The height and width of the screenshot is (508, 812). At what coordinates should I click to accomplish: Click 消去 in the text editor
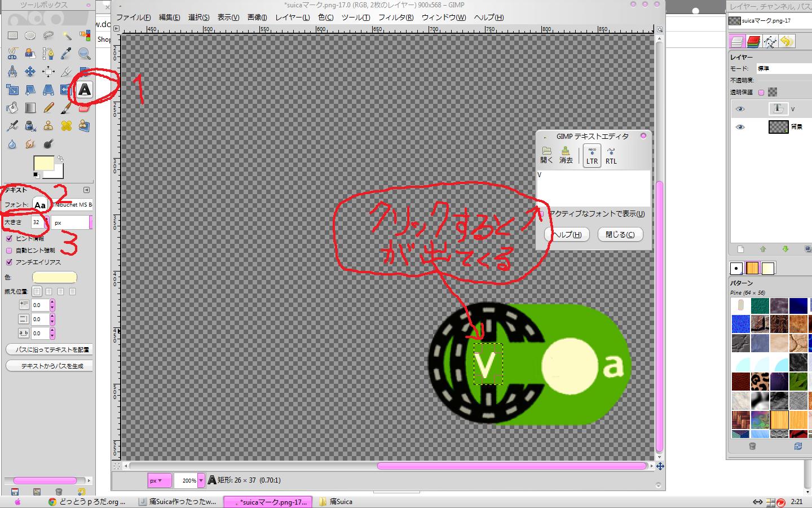(566, 155)
